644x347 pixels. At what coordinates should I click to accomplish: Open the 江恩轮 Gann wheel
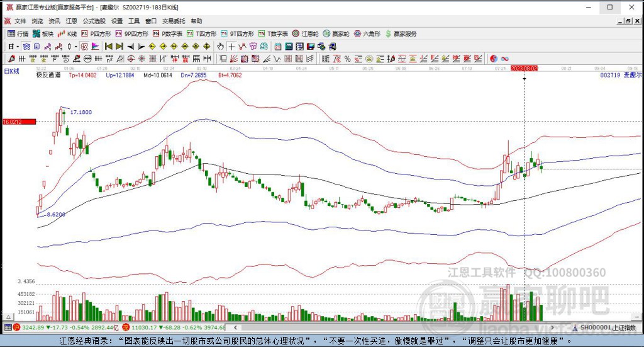tap(306, 34)
